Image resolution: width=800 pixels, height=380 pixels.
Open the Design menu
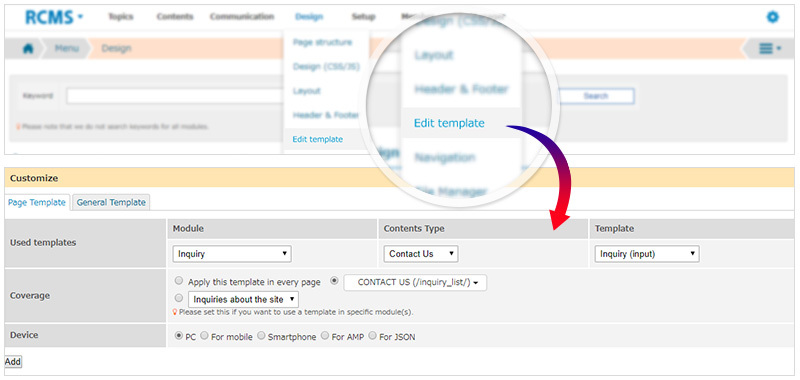(309, 17)
